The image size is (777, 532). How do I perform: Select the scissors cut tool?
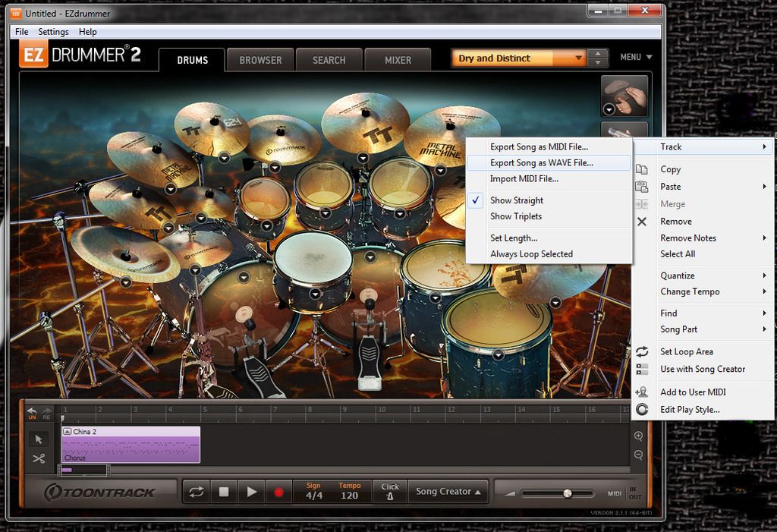39,458
